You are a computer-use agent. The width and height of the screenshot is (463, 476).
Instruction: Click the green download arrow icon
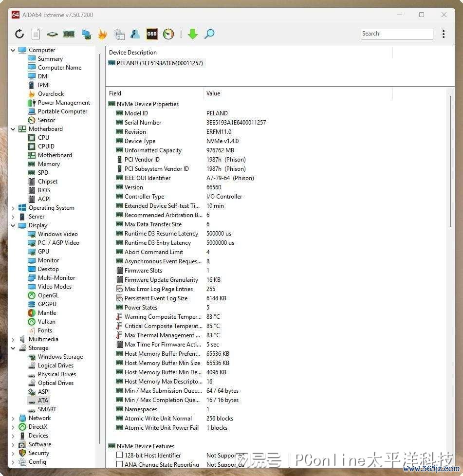tap(192, 34)
